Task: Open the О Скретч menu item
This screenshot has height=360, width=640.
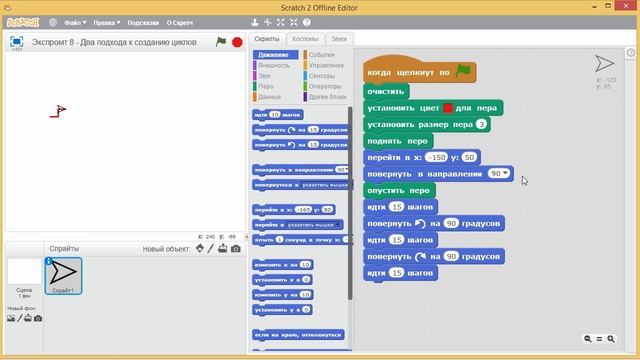Action: point(180,23)
